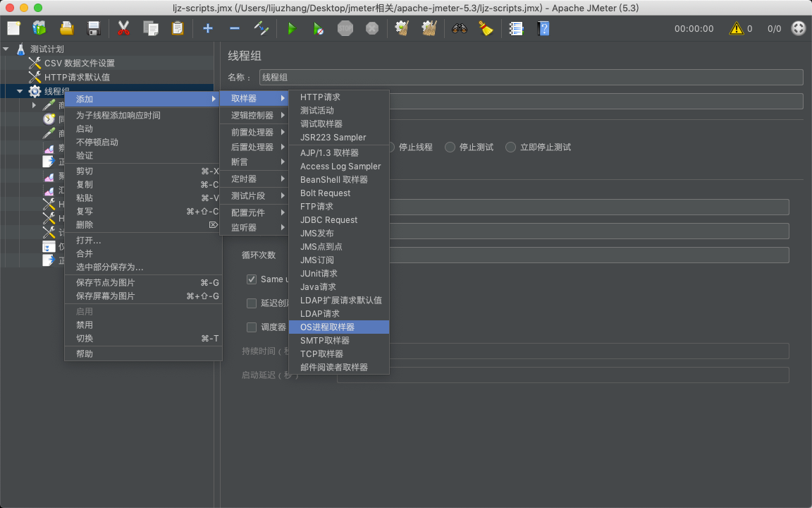The image size is (812, 508).
Task: Click the Stop test icon
Action: pyautogui.click(x=345, y=28)
